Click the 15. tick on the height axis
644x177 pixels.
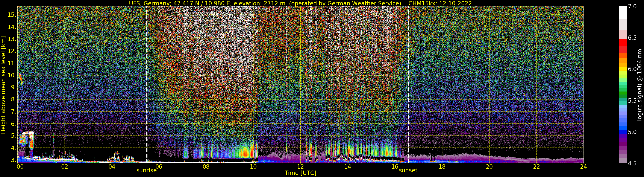[x=12, y=15]
